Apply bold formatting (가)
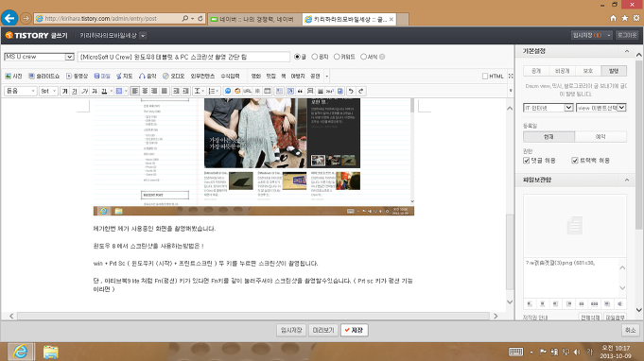 pyautogui.click(x=64, y=91)
